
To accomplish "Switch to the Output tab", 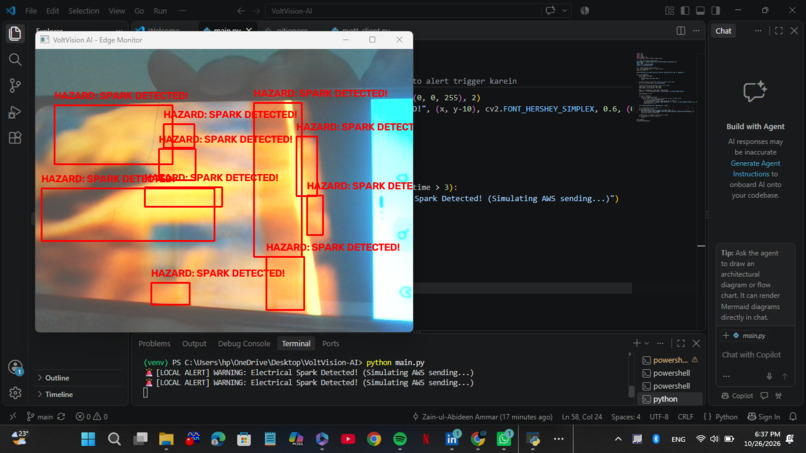I will 194,343.
